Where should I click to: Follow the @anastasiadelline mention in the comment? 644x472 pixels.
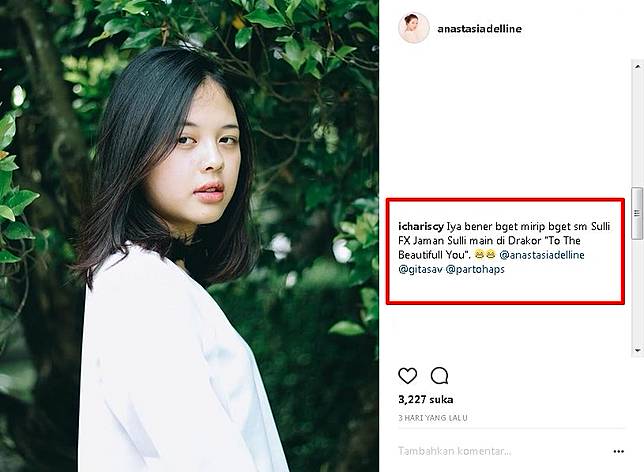click(542, 255)
